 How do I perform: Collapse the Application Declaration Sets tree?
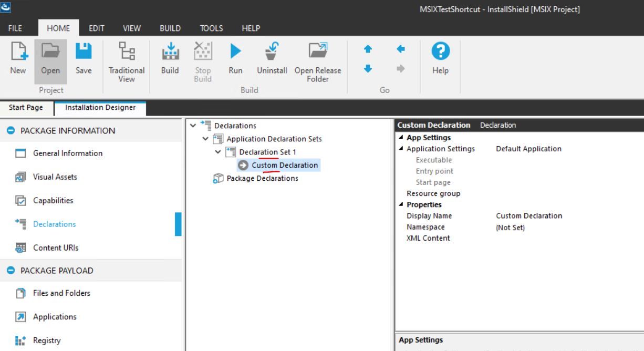tap(205, 139)
